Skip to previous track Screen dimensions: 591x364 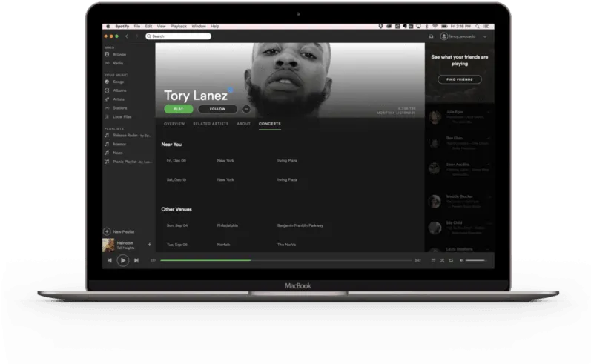(x=109, y=260)
